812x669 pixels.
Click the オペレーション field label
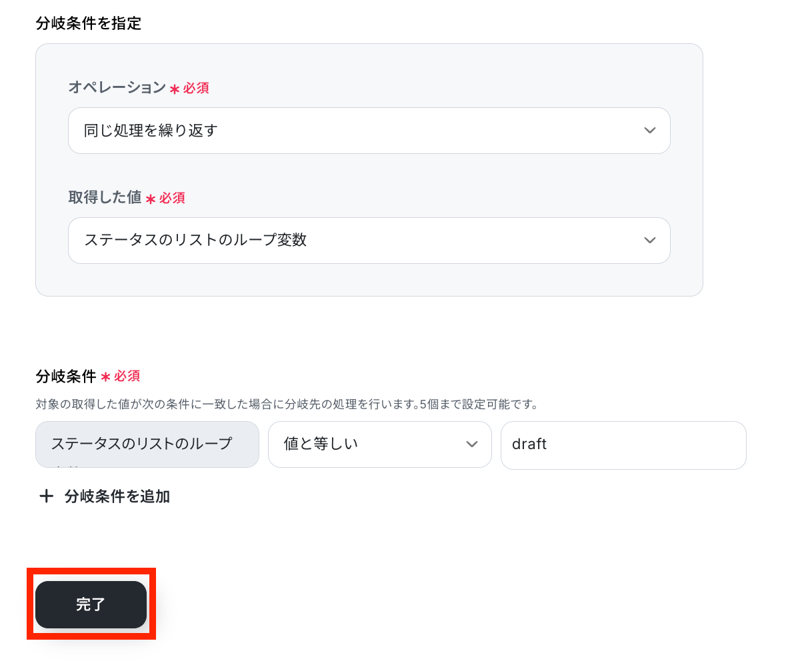click(x=117, y=87)
